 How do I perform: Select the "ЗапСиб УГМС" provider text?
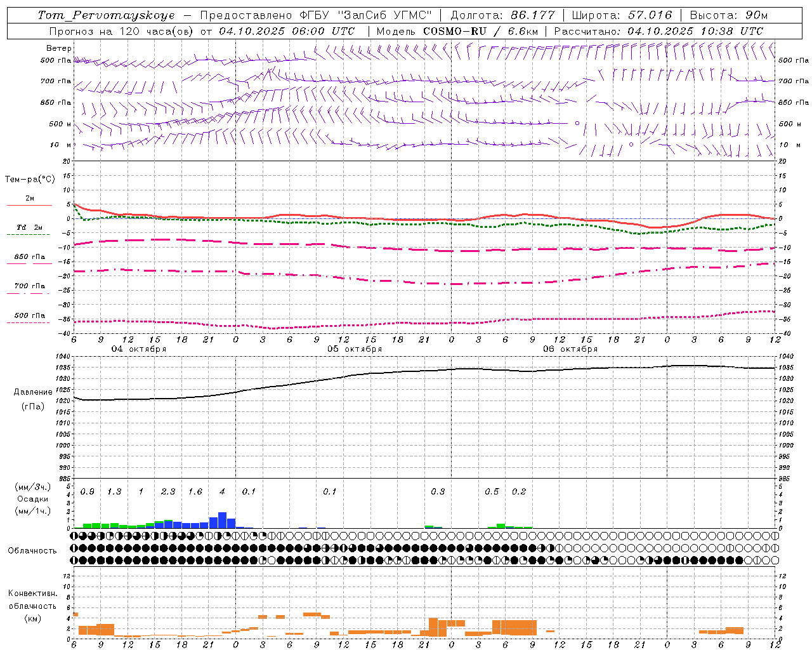click(x=386, y=15)
